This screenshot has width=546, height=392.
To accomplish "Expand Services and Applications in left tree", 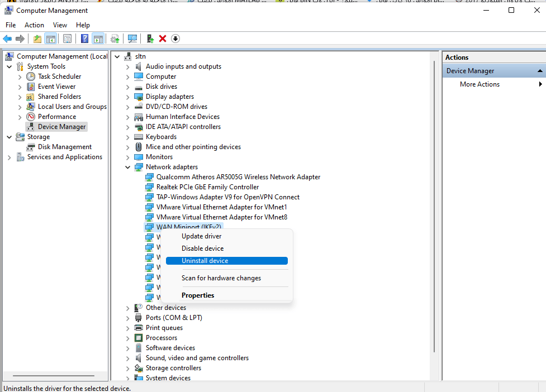I will point(10,157).
